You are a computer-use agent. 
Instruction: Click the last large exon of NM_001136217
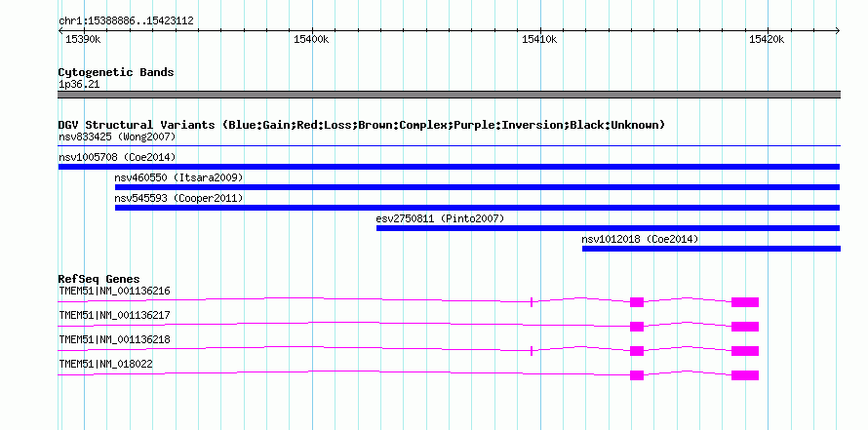pos(744,327)
